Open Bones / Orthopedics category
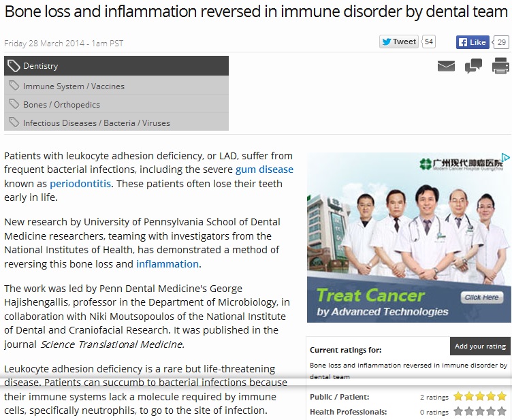 [61, 105]
